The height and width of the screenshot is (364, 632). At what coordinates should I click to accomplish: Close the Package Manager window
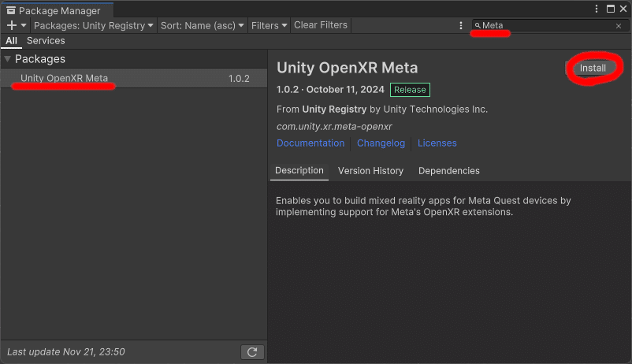point(623,9)
